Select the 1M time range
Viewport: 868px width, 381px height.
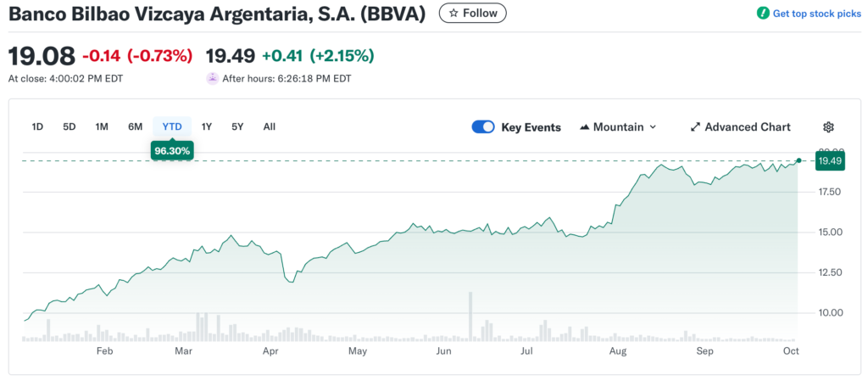click(102, 126)
